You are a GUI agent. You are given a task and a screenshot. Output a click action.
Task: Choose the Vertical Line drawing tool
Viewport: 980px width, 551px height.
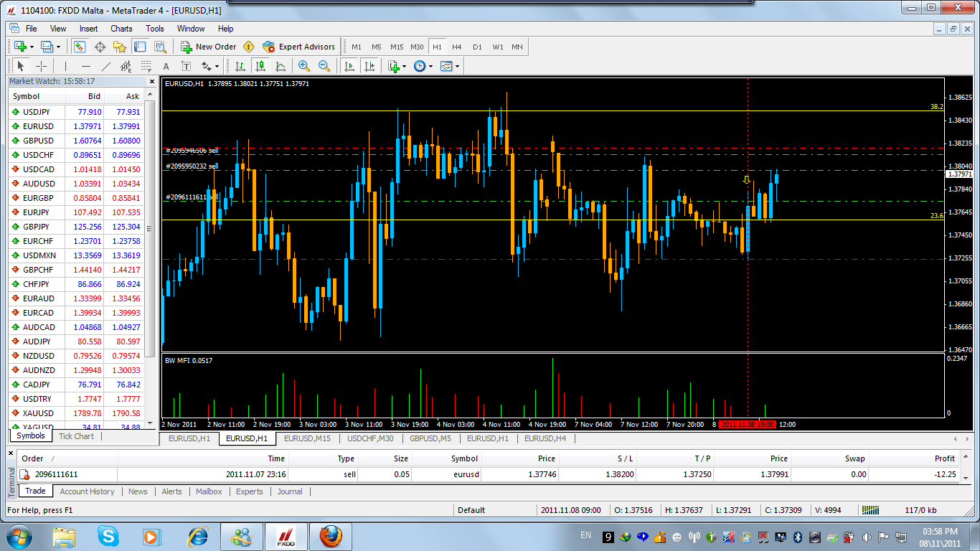[65, 66]
